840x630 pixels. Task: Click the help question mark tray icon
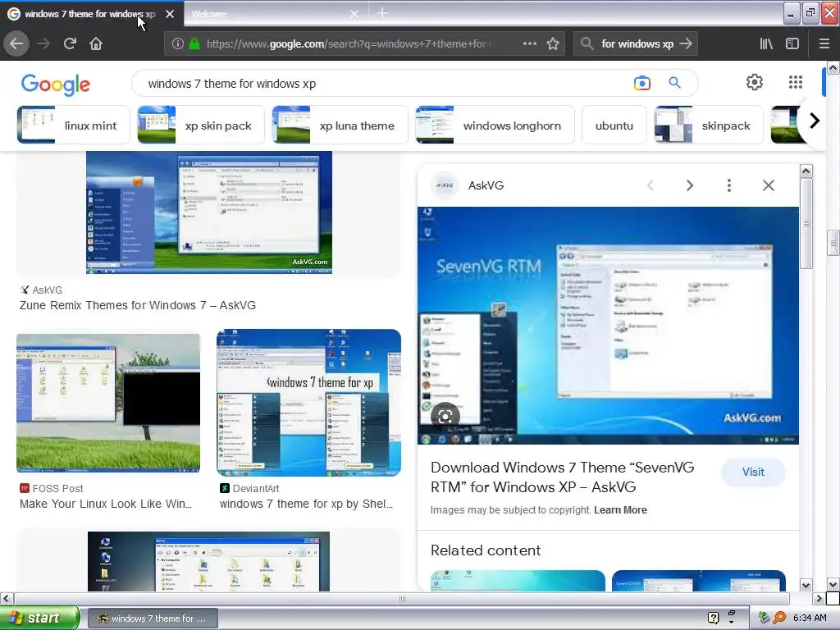(713, 619)
